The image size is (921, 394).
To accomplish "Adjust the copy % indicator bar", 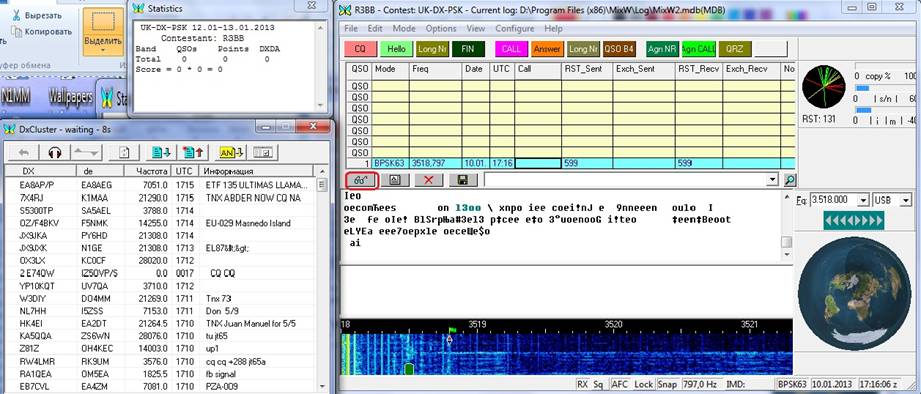I will click(885, 67).
